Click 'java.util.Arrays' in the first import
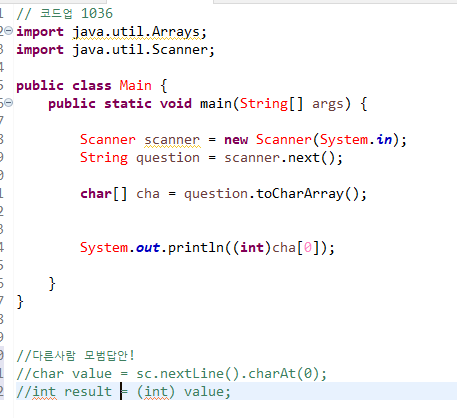This screenshot has height=418, width=457. pyautogui.click(x=136, y=32)
